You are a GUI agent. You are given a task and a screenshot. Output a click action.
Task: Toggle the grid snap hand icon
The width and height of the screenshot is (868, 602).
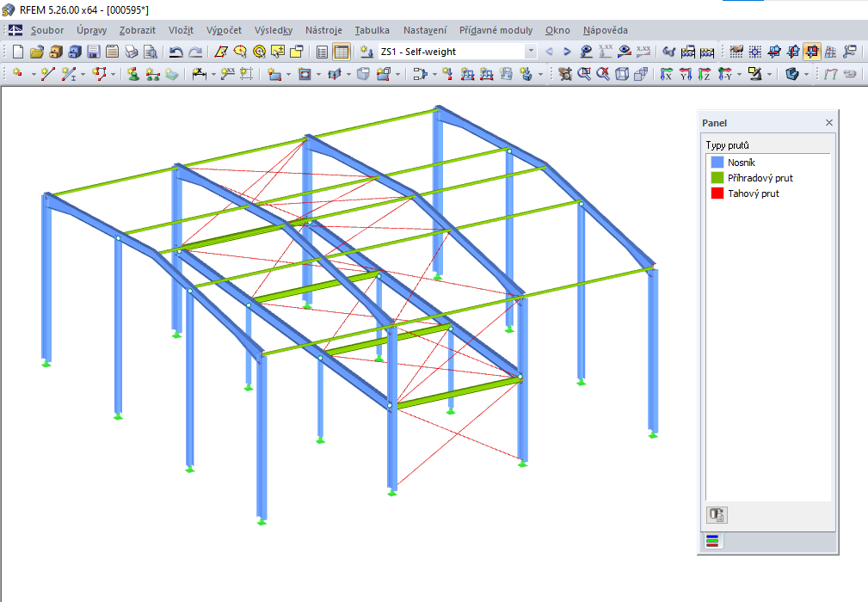pyautogui.click(x=736, y=52)
